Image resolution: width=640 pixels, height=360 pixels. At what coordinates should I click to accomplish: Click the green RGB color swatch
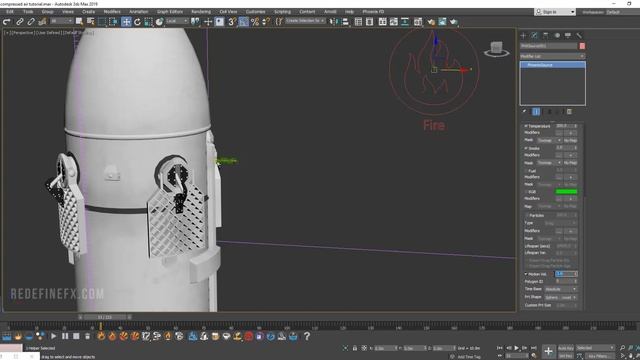tap(566, 191)
